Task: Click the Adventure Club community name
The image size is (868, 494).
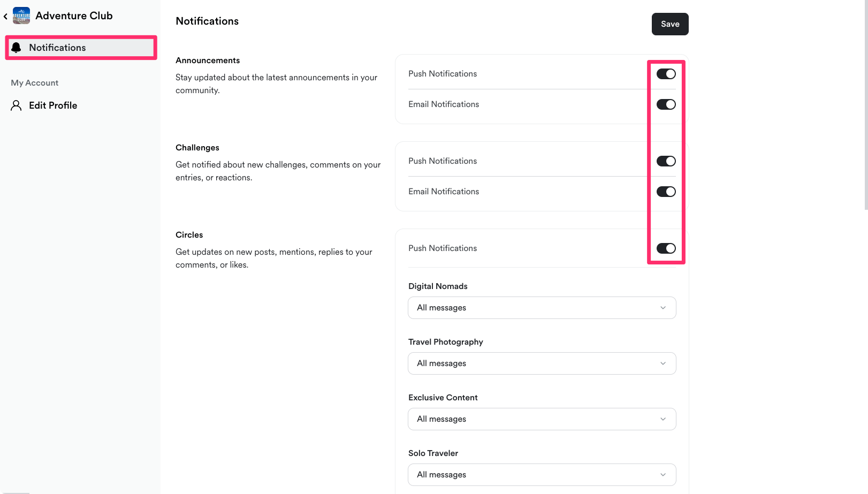Action: [74, 16]
